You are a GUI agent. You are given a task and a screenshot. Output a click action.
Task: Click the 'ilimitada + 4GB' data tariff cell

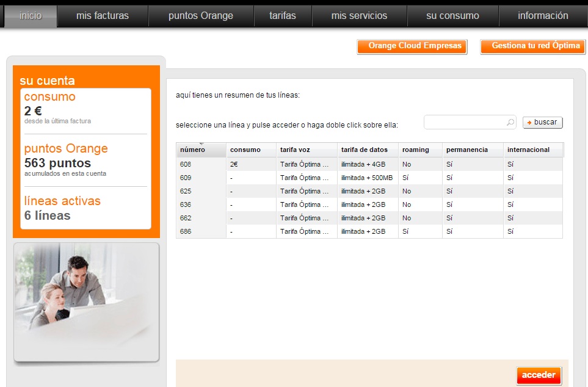point(363,164)
